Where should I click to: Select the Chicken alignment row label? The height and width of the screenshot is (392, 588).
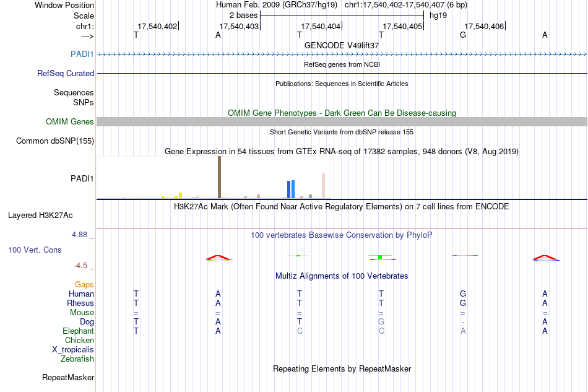(79, 340)
